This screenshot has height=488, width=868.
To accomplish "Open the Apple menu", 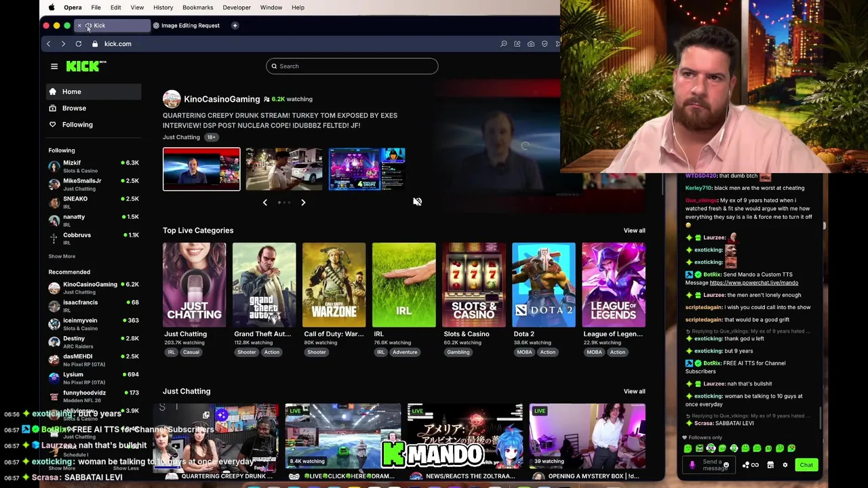I will click(52, 7).
